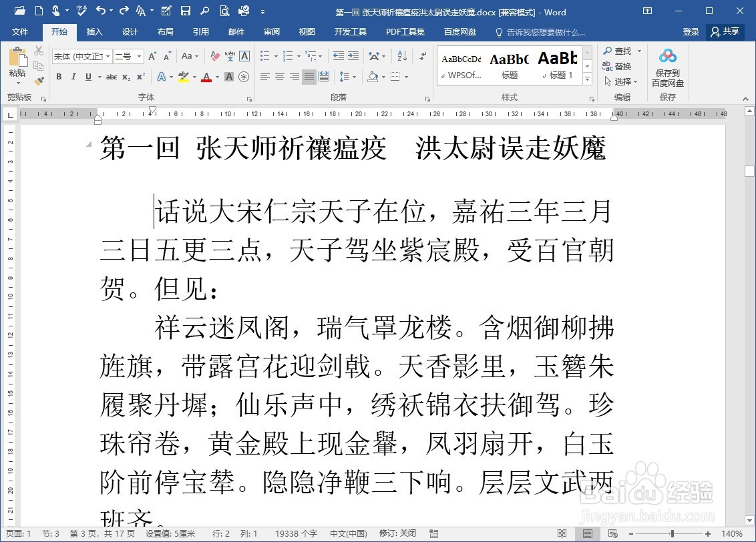Viewport: 756px width, 542px height.
Task: Toggle strikethrough abc formatting
Action: pos(112,77)
